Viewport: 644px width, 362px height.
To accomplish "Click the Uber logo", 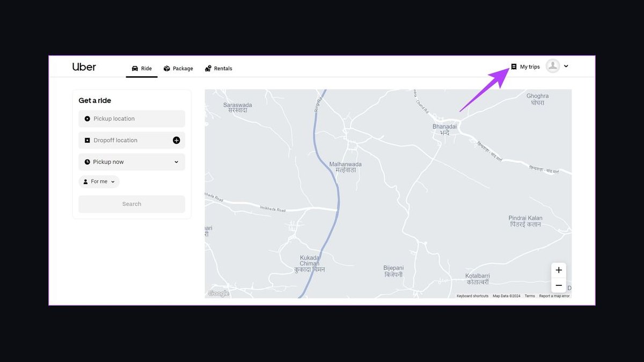I will [84, 67].
